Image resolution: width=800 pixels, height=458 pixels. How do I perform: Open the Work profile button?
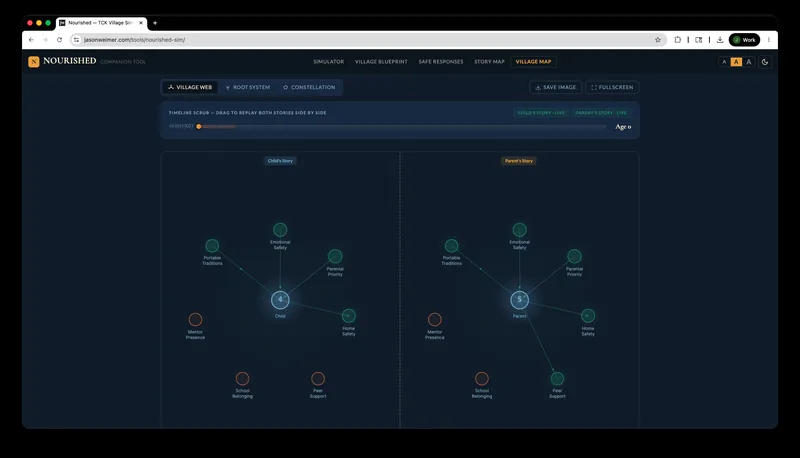(744, 40)
